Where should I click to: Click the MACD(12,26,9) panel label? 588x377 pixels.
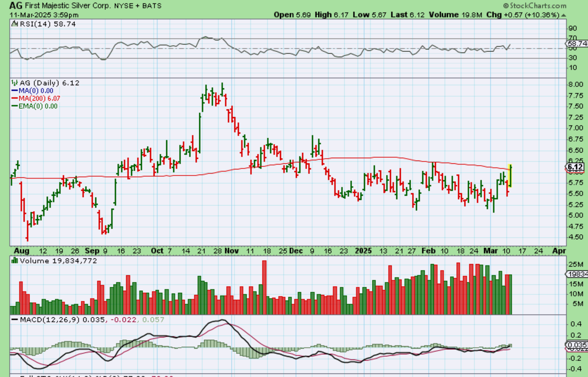point(50,320)
